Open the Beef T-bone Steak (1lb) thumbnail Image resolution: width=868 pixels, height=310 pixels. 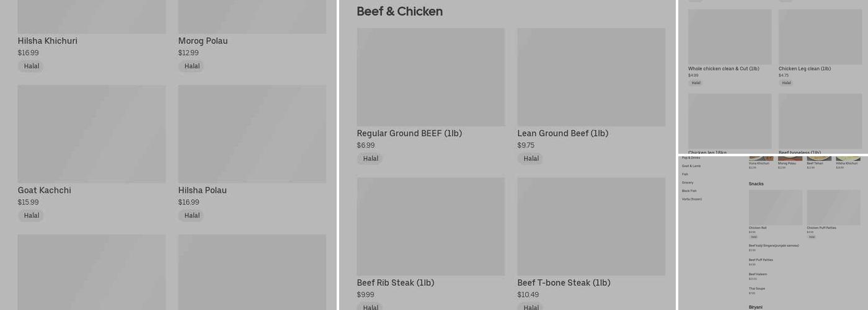tap(591, 227)
